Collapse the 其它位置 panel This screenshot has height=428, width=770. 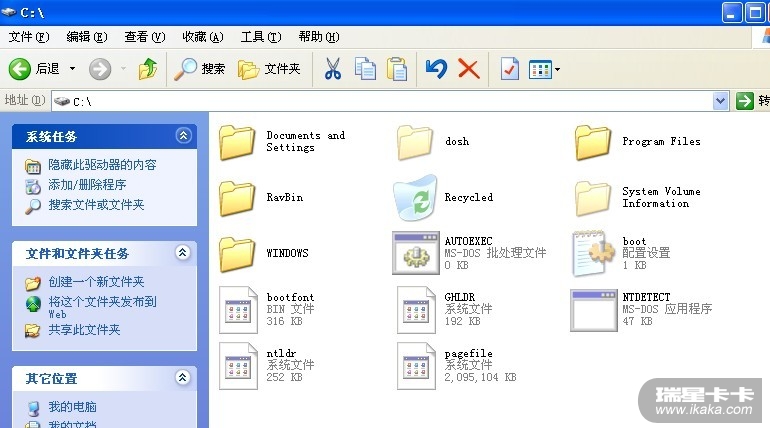point(183,377)
